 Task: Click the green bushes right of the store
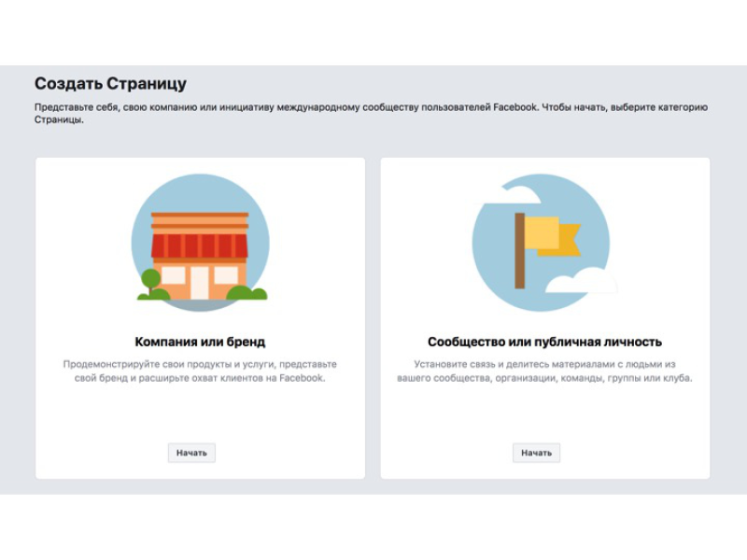tap(247, 293)
